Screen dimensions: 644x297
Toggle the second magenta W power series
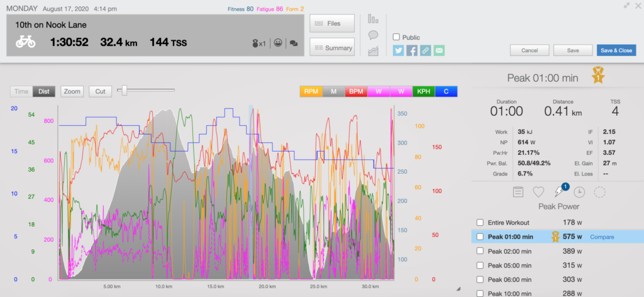click(401, 92)
